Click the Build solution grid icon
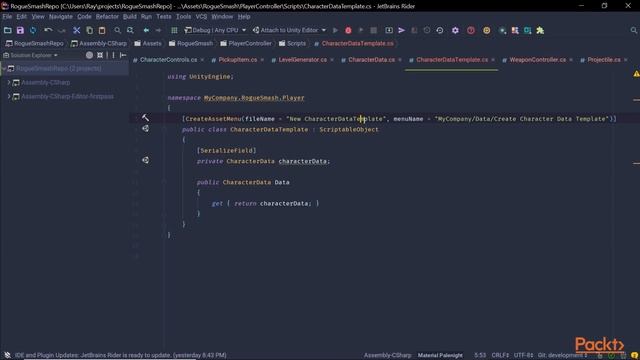The height and width of the screenshot is (360, 640). coord(174,30)
